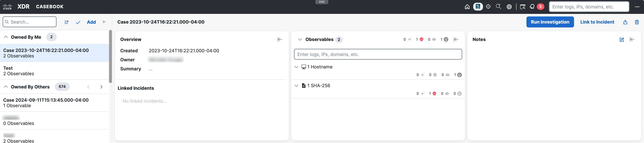Click the sort cases icon
The width and height of the screenshot is (644, 143).
coord(66,22)
